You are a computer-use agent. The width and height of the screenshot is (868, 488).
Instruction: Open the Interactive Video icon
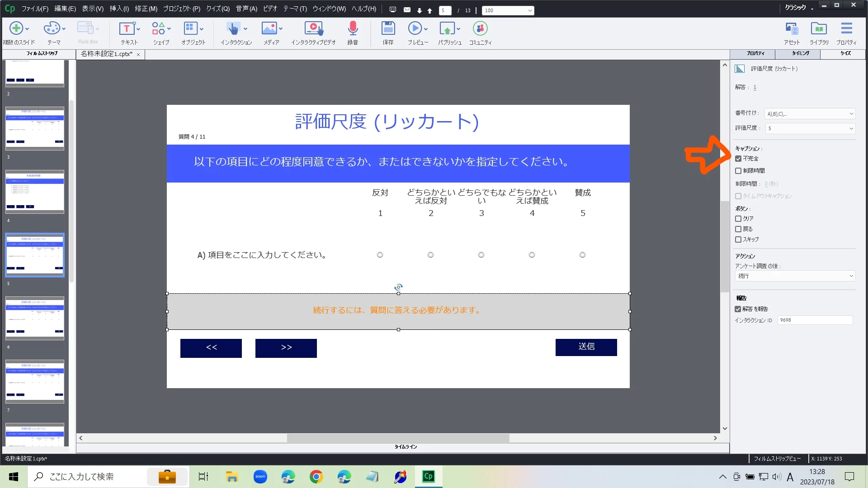[313, 29]
